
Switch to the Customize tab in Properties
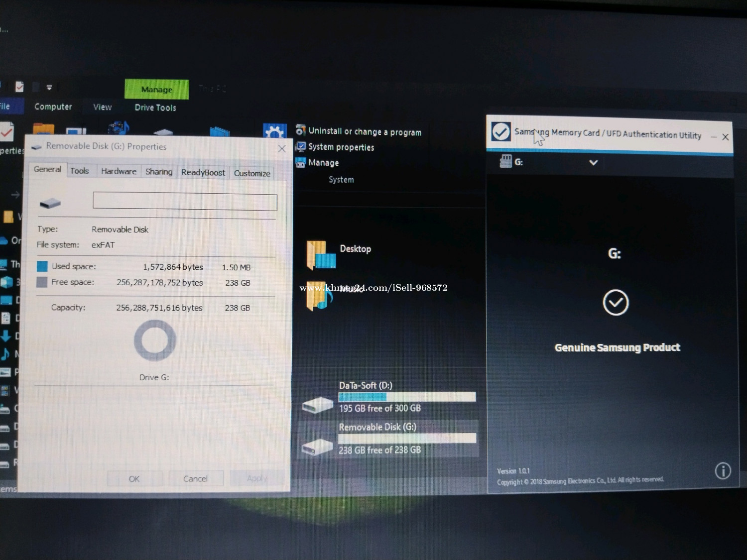(x=252, y=173)
